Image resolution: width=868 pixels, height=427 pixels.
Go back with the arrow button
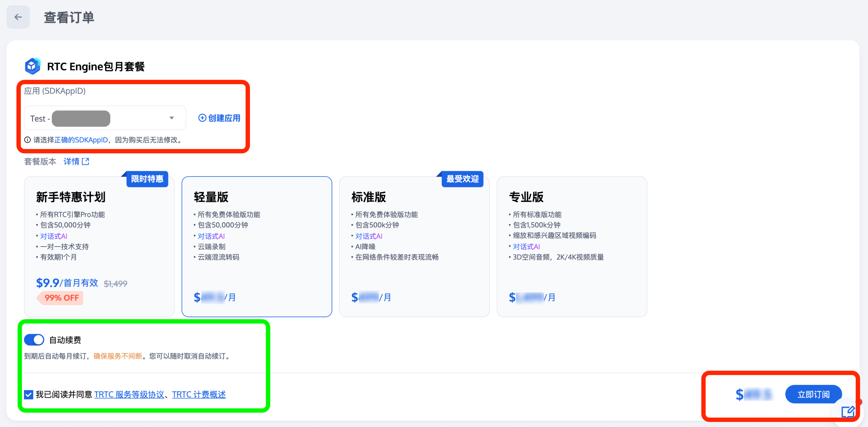click(x=18, y=17)
